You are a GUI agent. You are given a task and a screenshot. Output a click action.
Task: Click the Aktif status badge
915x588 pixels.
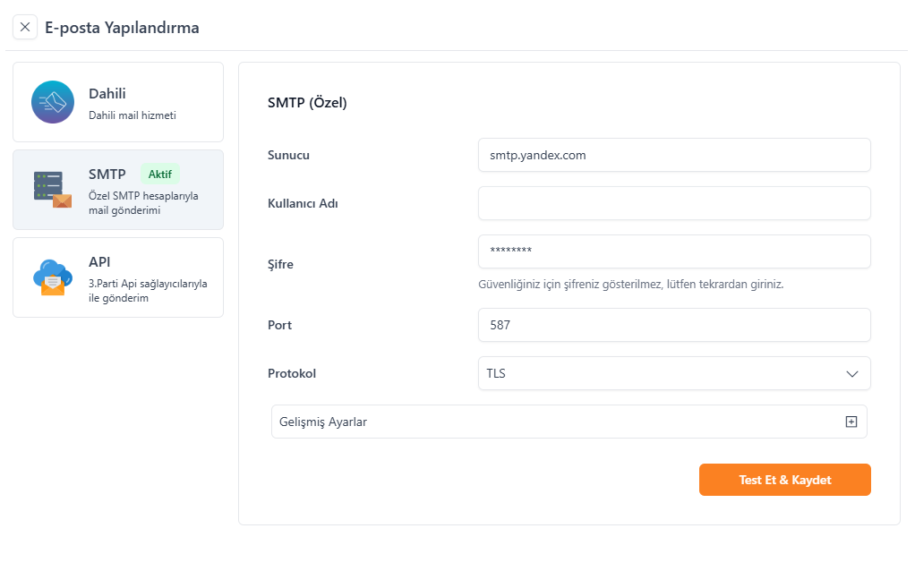(x=159, y=174)
